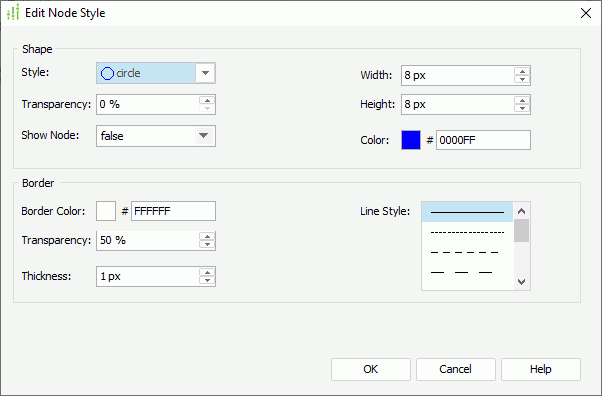
Task: Increase Width with up spinner arrow
Action: tap(522, 71)
